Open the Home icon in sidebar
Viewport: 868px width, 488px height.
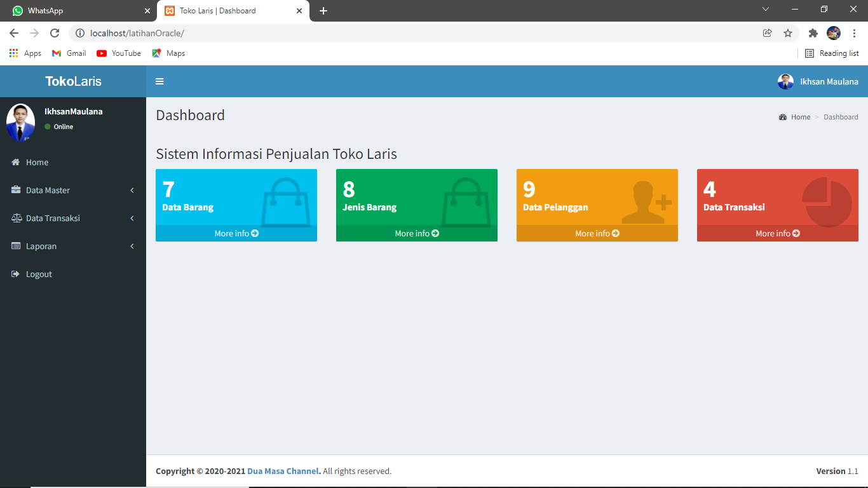coord(14,162)
